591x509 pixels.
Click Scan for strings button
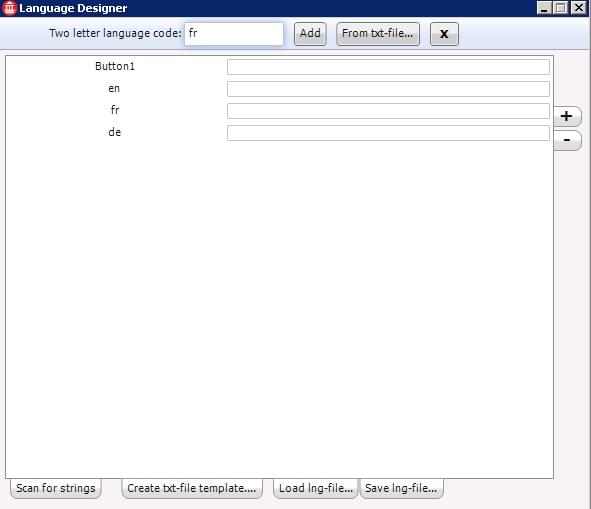point(56,488)
